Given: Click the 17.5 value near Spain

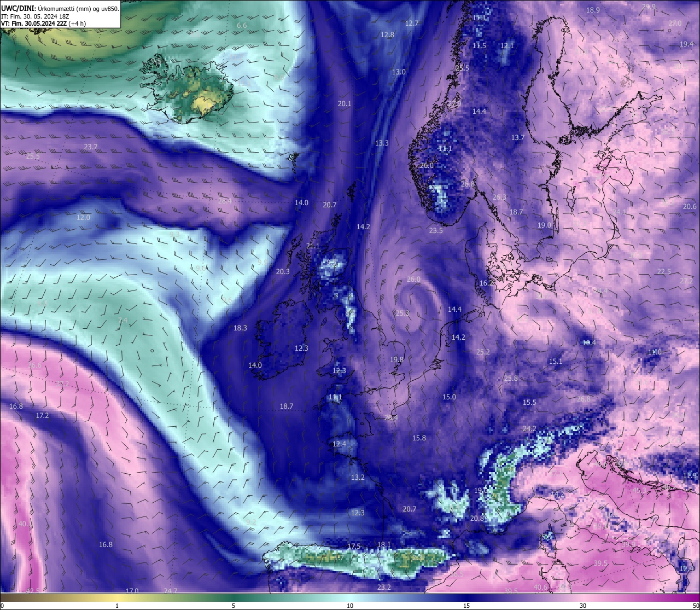Looking at the screenshot, I should pos(354,547).
